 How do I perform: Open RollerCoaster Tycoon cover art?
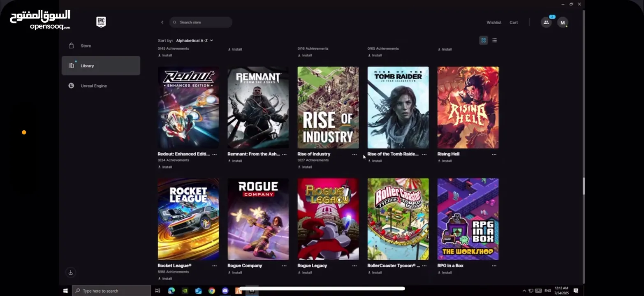(x=398, y=219)
